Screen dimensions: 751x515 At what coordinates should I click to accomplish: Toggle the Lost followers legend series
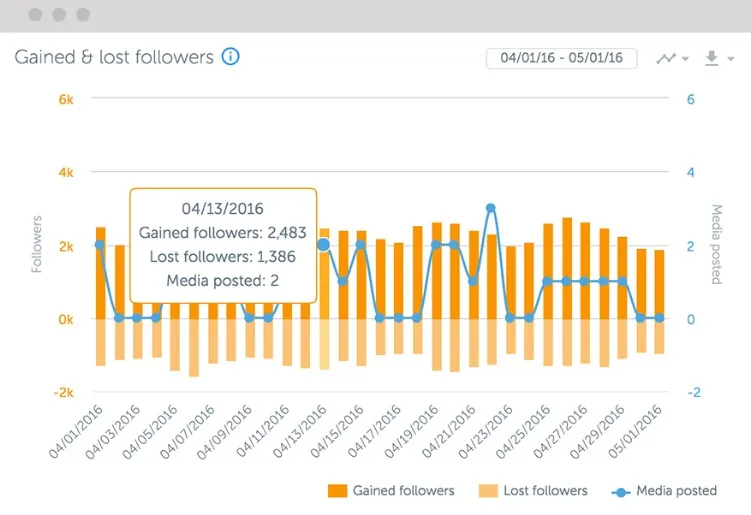pyautogui.click(x=533, y=491)
